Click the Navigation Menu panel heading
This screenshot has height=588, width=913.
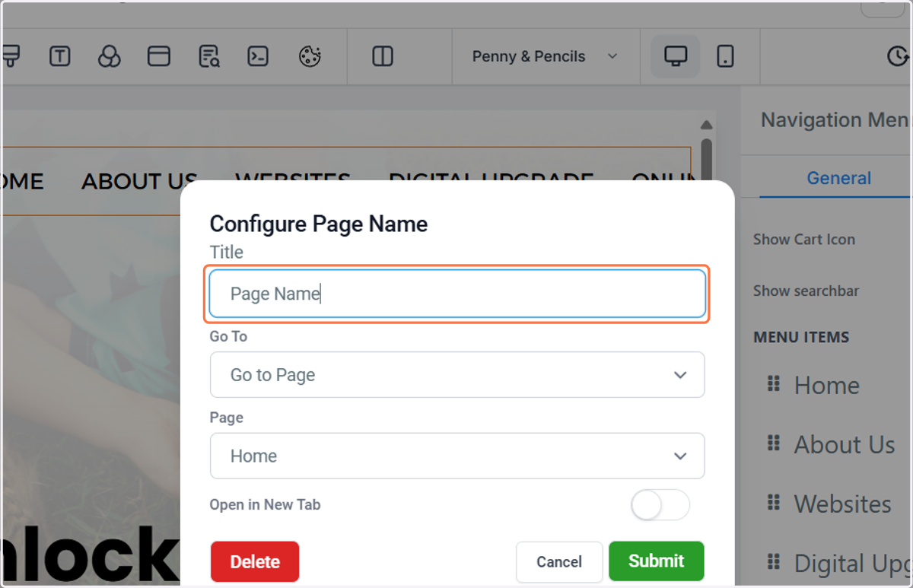click(x=835, y=120)
